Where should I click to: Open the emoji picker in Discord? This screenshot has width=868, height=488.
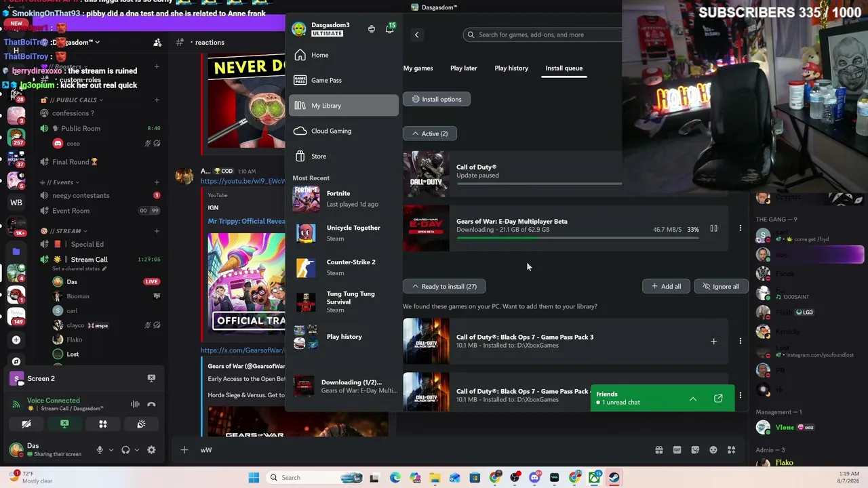tap(713, 450)
